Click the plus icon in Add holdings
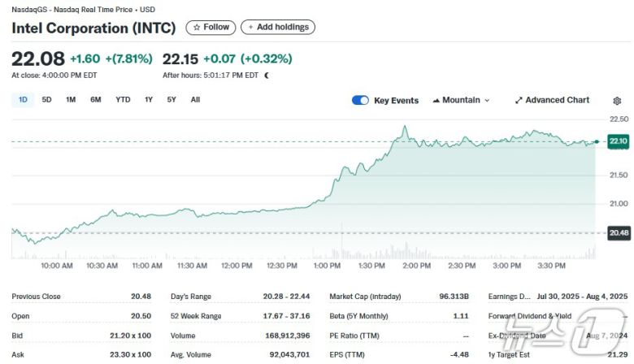Screen dimensions: 634x364 250,28
